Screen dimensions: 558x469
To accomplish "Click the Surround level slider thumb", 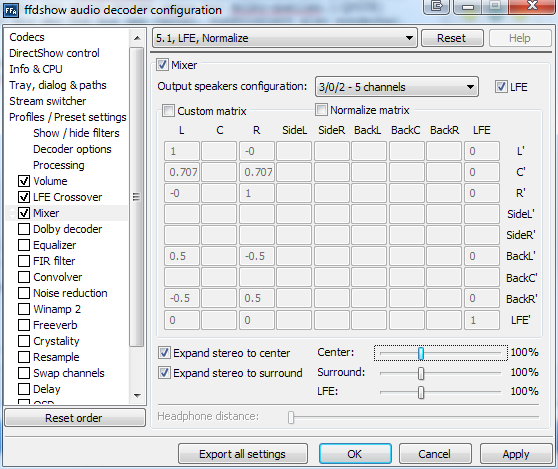I will coord(421,373).
